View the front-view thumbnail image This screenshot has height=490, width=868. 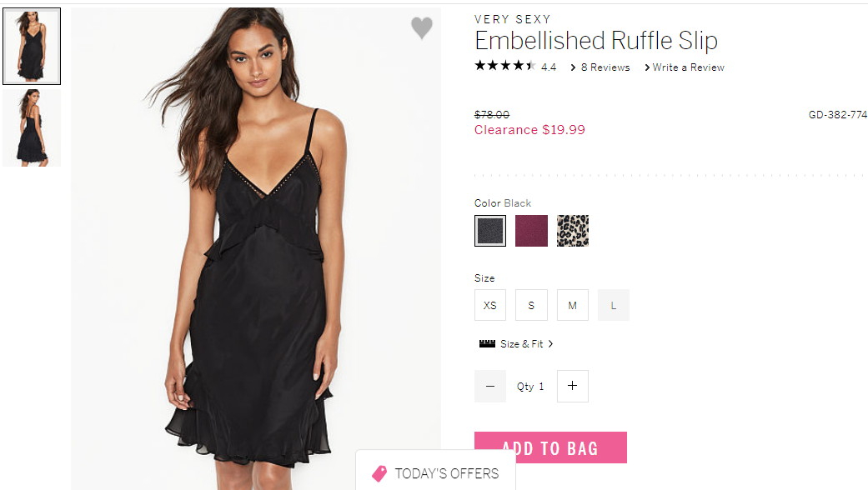(x=32, y=47)
